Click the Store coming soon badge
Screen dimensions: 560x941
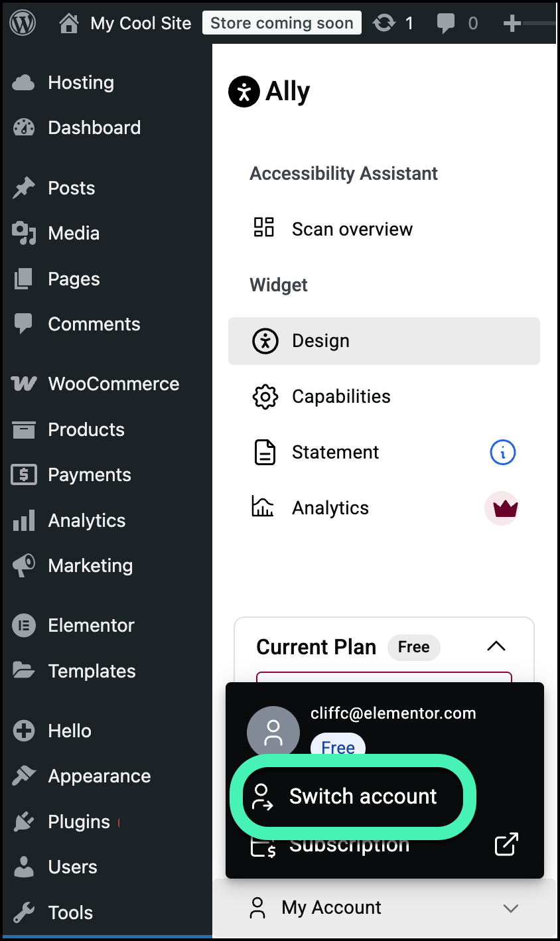(281, 23)
